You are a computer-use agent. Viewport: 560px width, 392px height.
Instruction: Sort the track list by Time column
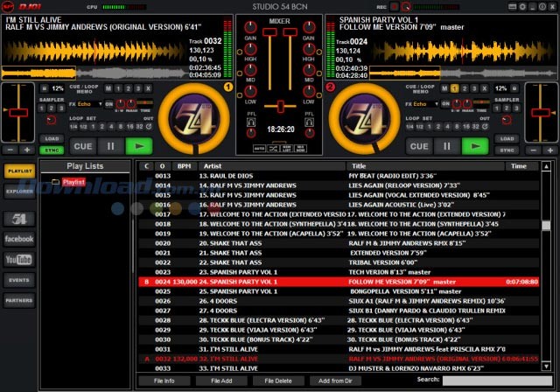pyautogui.click(x=521, y=166)
